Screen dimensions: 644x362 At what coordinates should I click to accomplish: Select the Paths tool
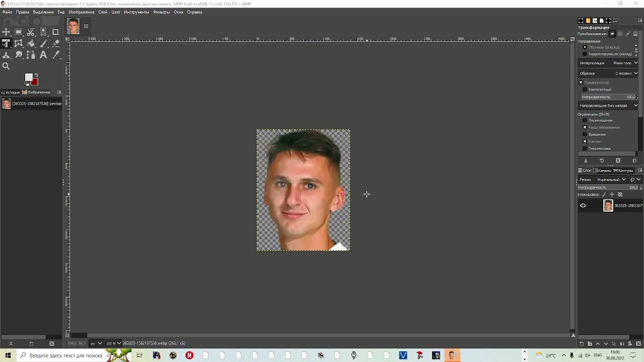[31, 55]
